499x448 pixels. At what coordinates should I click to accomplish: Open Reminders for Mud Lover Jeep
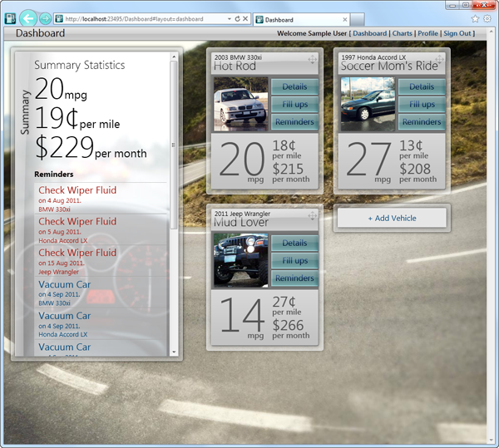click(x=294, y=278)
